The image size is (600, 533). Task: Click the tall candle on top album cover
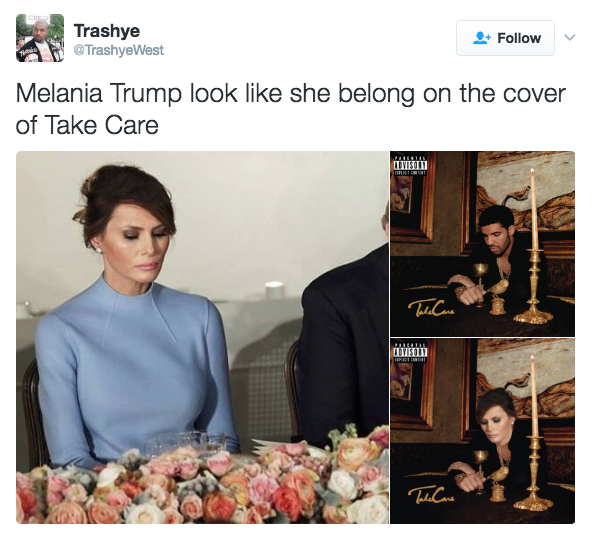pos(534,210)
